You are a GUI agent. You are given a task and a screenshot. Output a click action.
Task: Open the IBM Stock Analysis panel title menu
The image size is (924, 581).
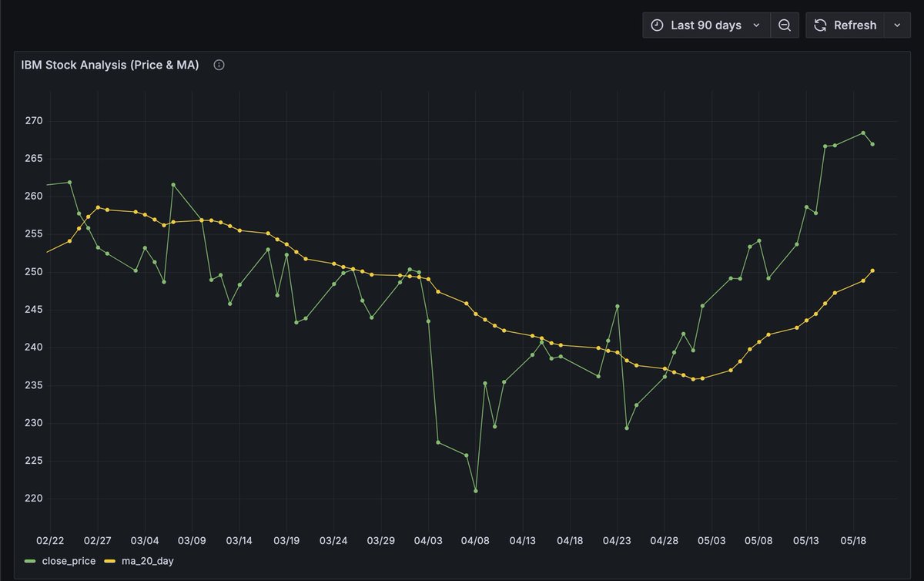110,65
